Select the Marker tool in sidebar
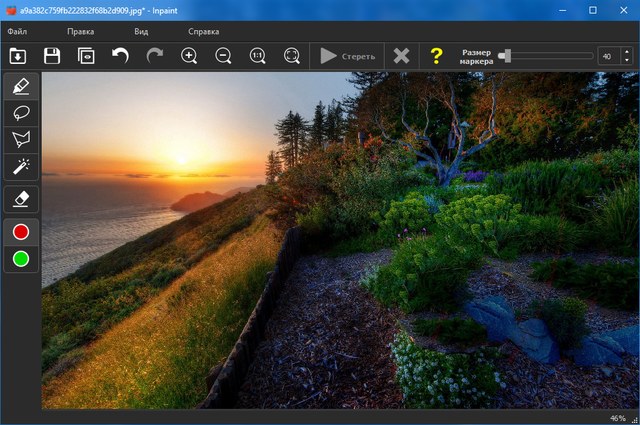Screen dimensions: 640x425 point(20,87)
